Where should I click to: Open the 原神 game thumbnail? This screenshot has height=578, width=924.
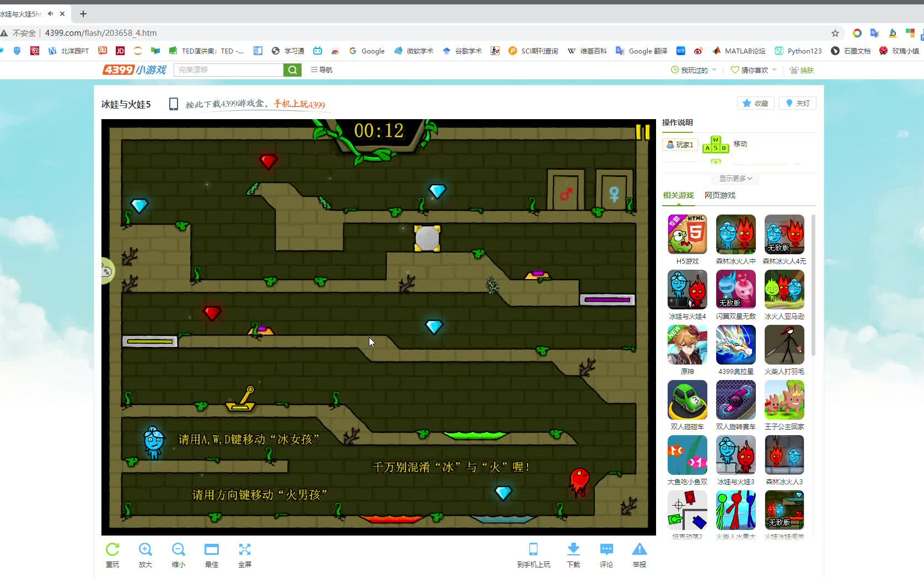pos(687,345)
